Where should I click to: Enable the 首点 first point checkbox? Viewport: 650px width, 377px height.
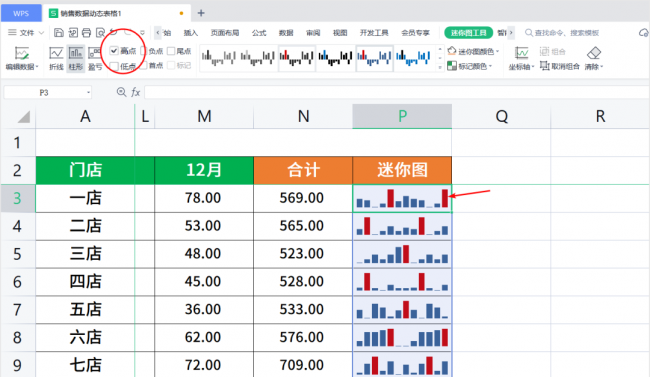coord(143,66)
